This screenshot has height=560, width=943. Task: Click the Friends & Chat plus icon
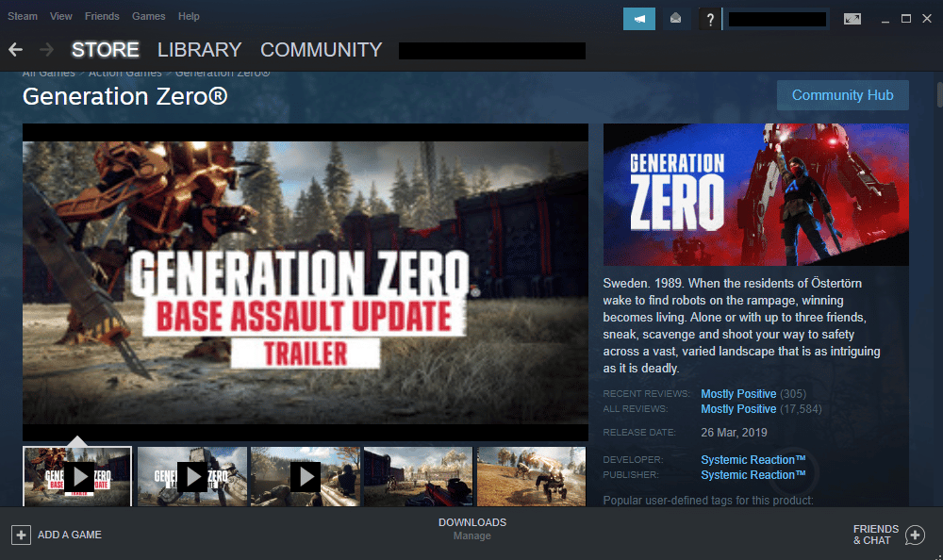pos(915,535)
